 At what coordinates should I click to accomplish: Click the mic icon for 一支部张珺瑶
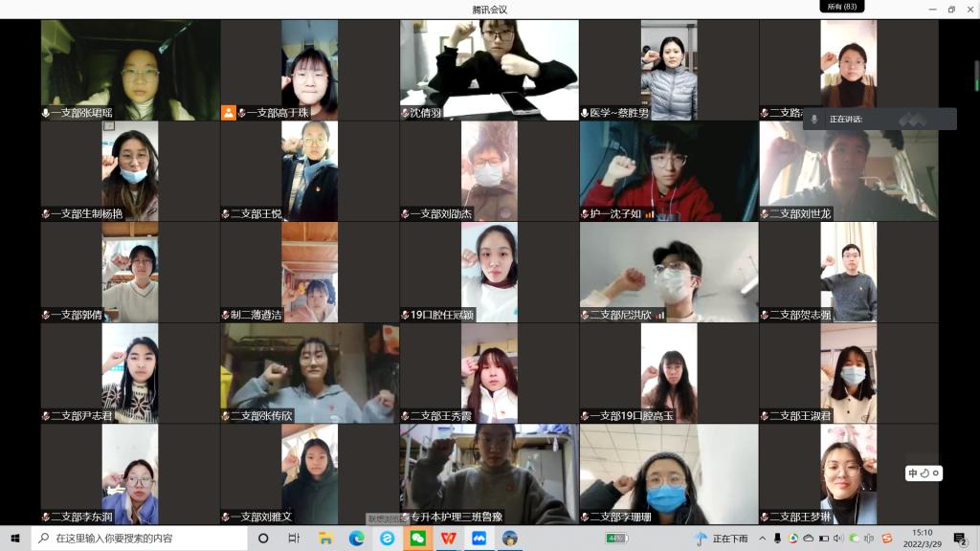(x=45, y=113)
